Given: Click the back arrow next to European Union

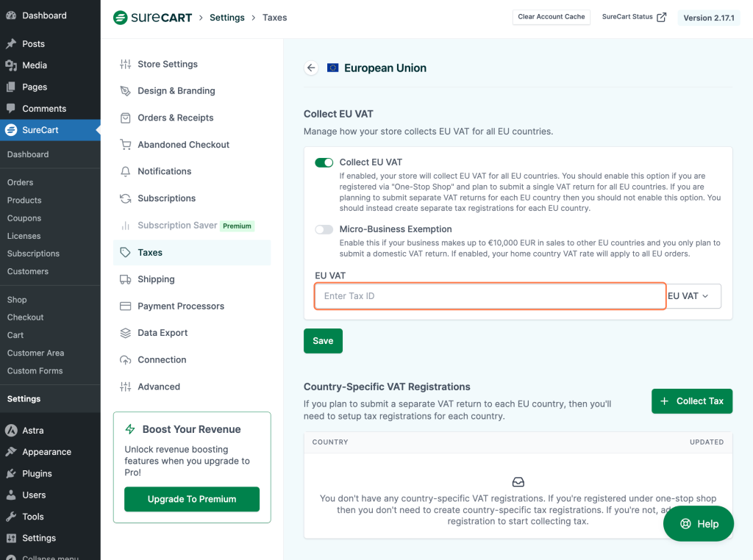Looking at the screenshot, I should (x=311, y=68).
